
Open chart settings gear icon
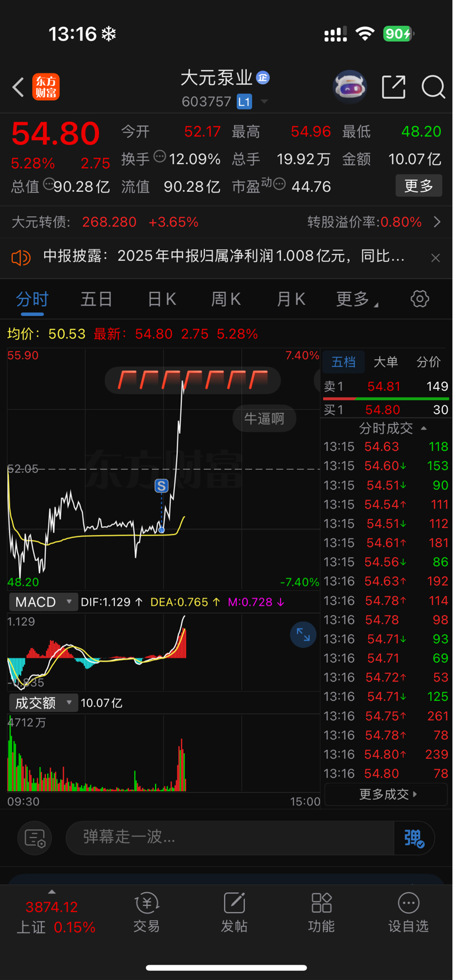coord(420,298)
